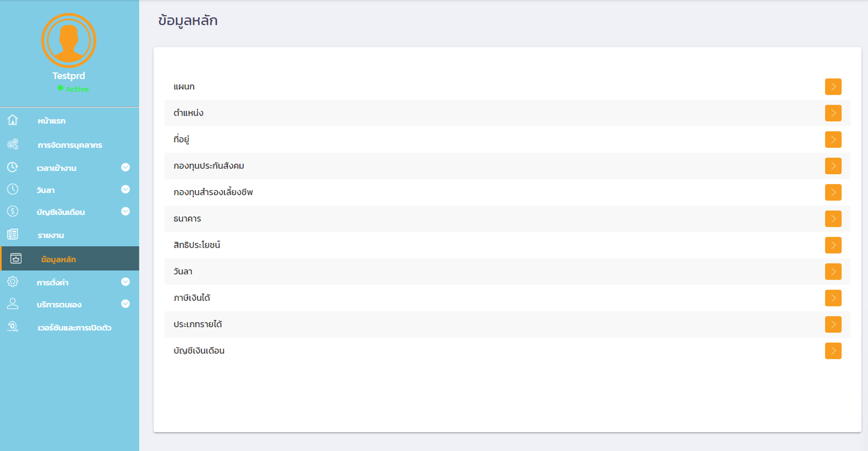
Task: Click the self-service person icon
Action: tap(13, 304)
